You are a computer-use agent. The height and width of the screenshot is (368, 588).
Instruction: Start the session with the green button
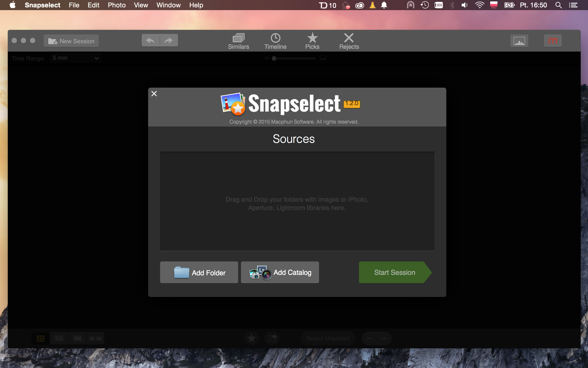(x=395, y=272)
